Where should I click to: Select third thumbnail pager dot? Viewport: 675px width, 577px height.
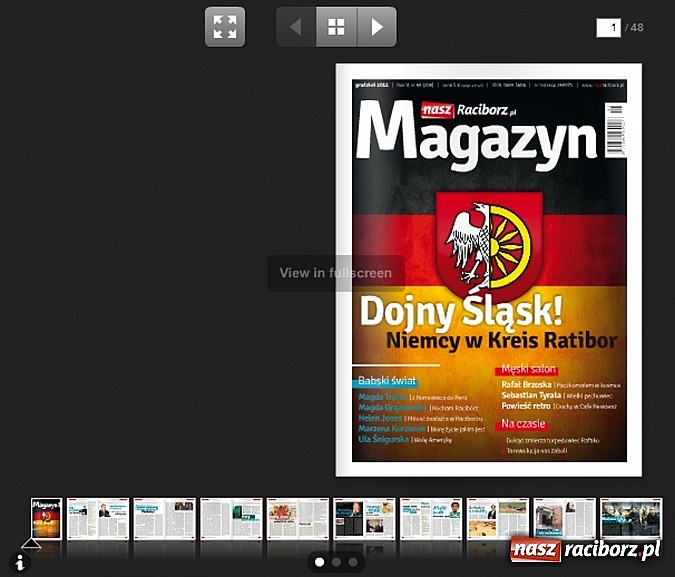(353, 562)
